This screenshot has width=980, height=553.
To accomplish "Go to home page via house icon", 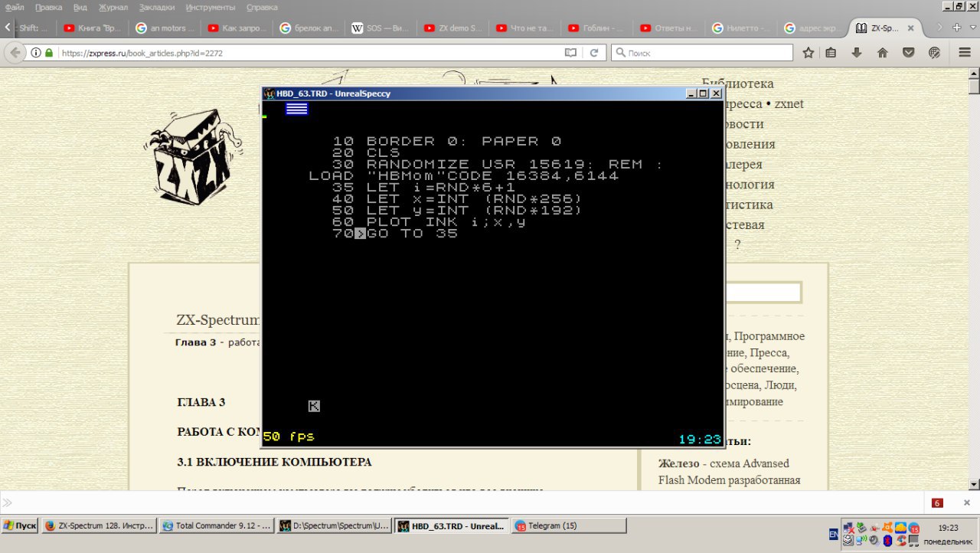I will pyautogui.click(x=882, y=53).
